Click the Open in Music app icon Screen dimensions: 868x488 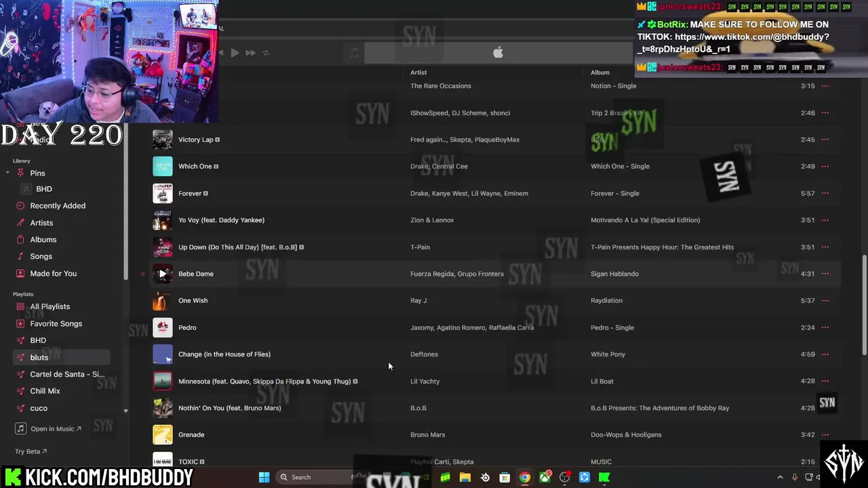[x=20, y=428]
